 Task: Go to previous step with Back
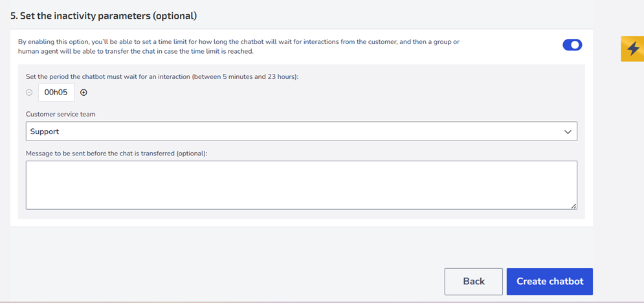tap(474, 282)
